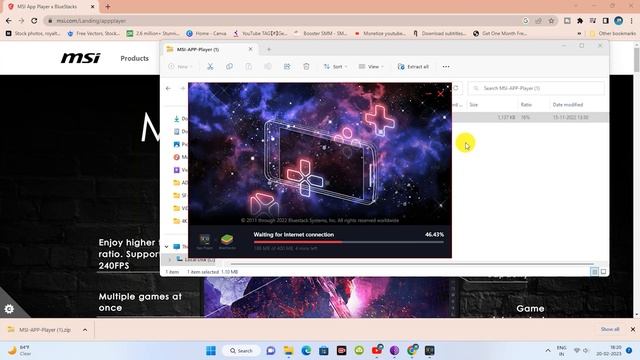The width and height of the screenshot is (640, 360).
Task: Expand the Local Disk tree node
Action: pos(169,260)
